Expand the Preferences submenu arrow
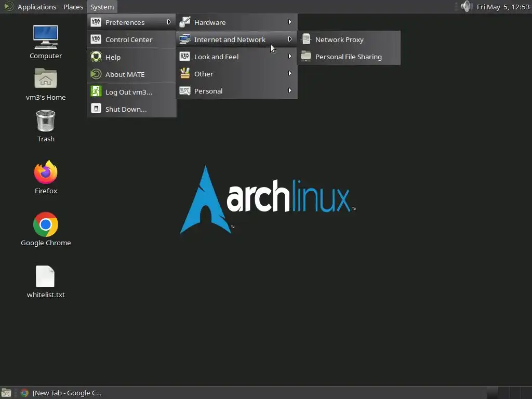 169,22
